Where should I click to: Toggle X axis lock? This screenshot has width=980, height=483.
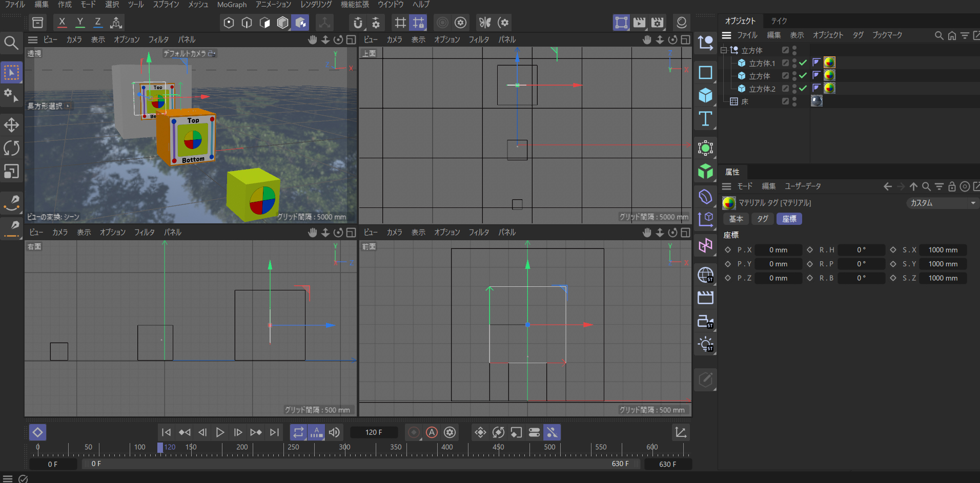62,23
